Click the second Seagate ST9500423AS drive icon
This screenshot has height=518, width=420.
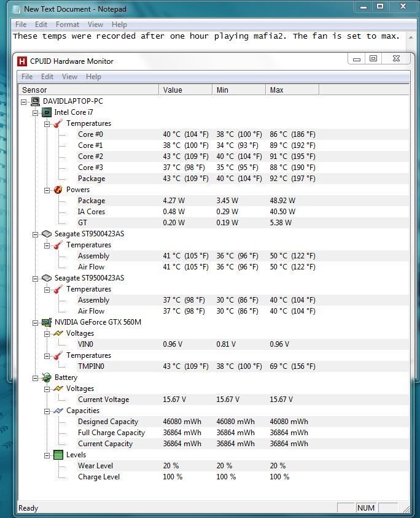click(47, 278)
